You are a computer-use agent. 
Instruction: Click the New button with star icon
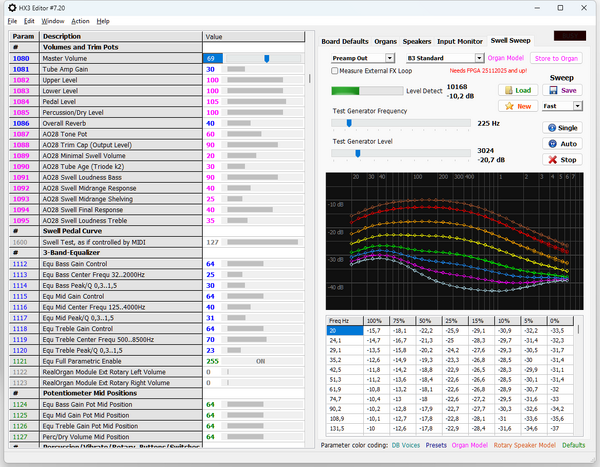click(518, 105)
